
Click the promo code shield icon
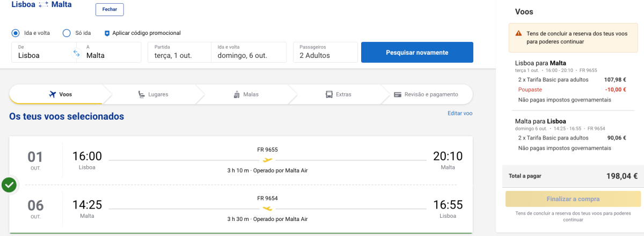[107, 33]
